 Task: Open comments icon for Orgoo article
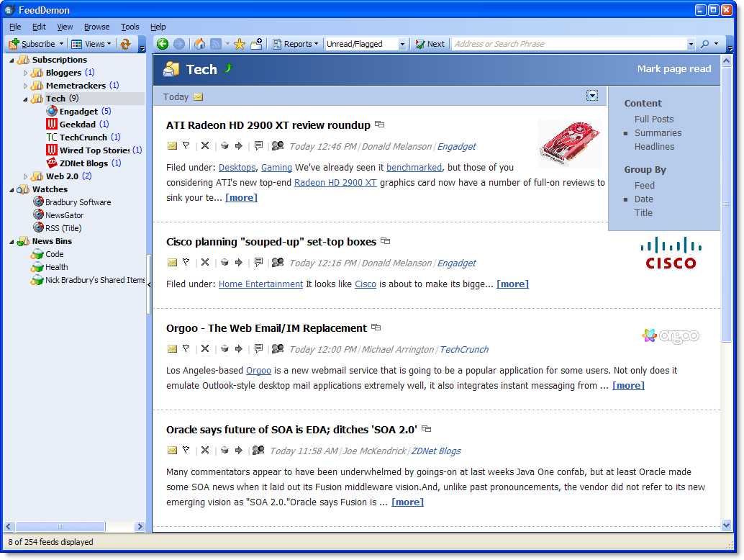(x=258, y=349)
